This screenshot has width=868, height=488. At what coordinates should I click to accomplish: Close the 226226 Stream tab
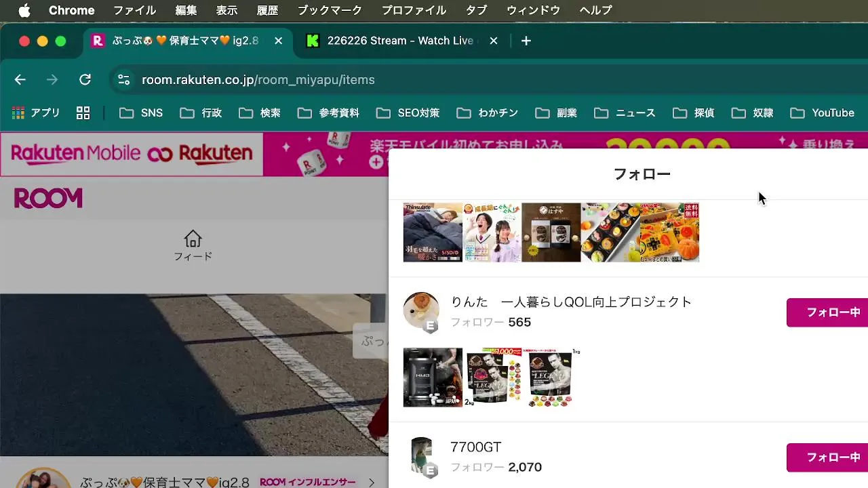point(494,41)
